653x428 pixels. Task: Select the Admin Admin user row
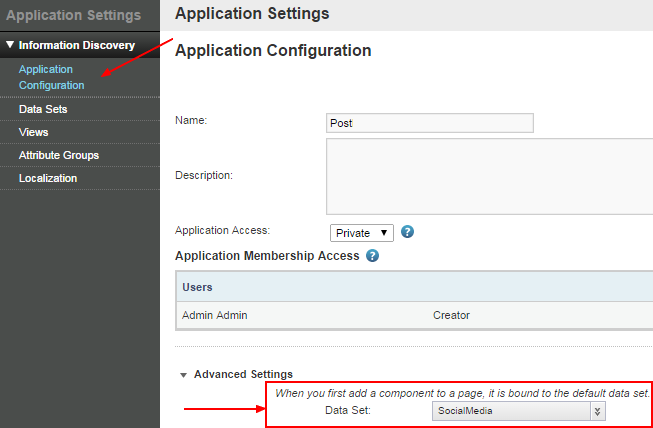(x=214, y=315)
